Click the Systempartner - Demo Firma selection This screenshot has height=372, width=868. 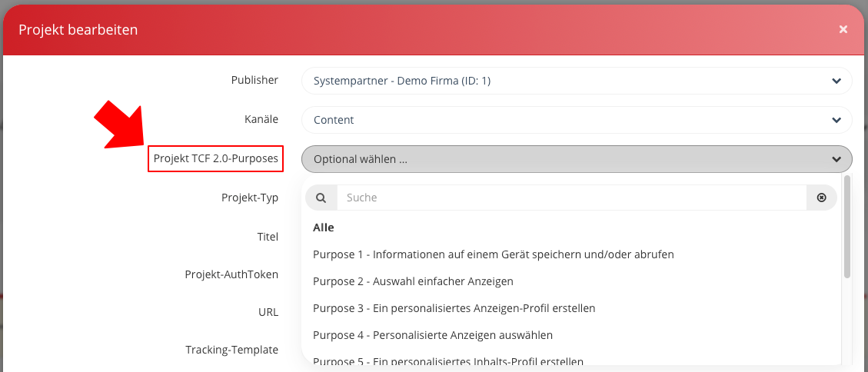(x=401, y=81)
